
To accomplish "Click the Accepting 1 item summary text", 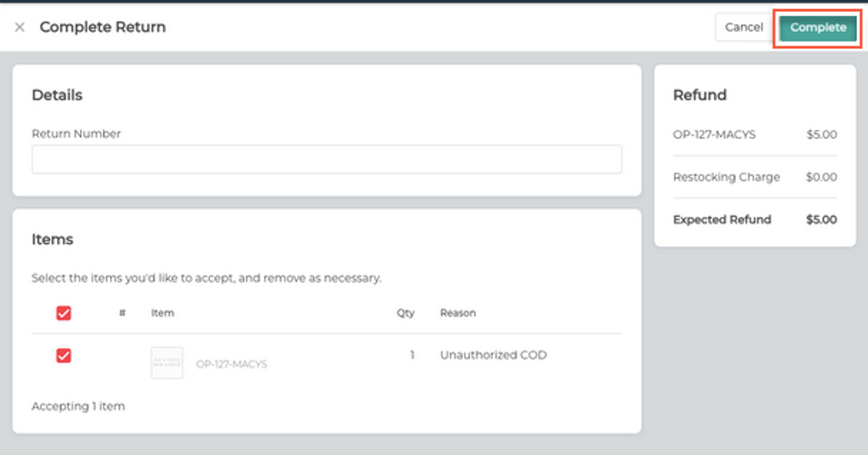I will pyautogui.click(x=78, y=406).
